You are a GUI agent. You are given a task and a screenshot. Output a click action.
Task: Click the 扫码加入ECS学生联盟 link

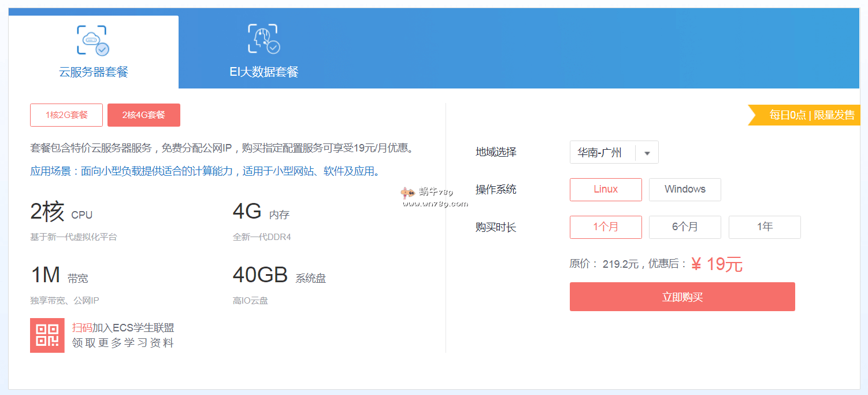coord(123,328)
